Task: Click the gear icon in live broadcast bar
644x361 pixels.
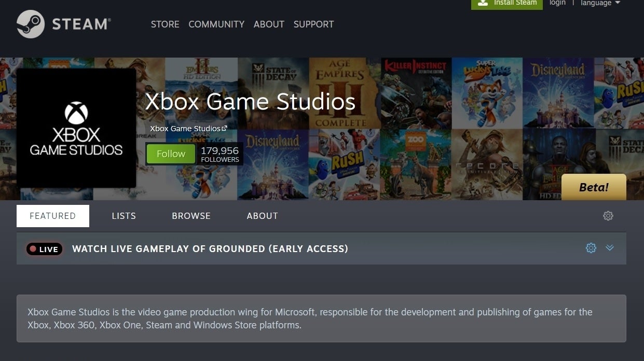Action: (591, 248)
